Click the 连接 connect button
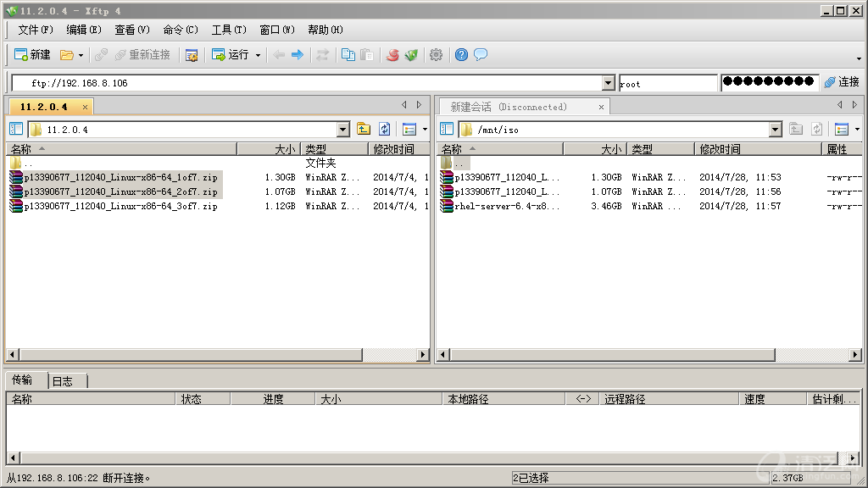This screenshot has width=868, height=488. click(x=842, y=82)
